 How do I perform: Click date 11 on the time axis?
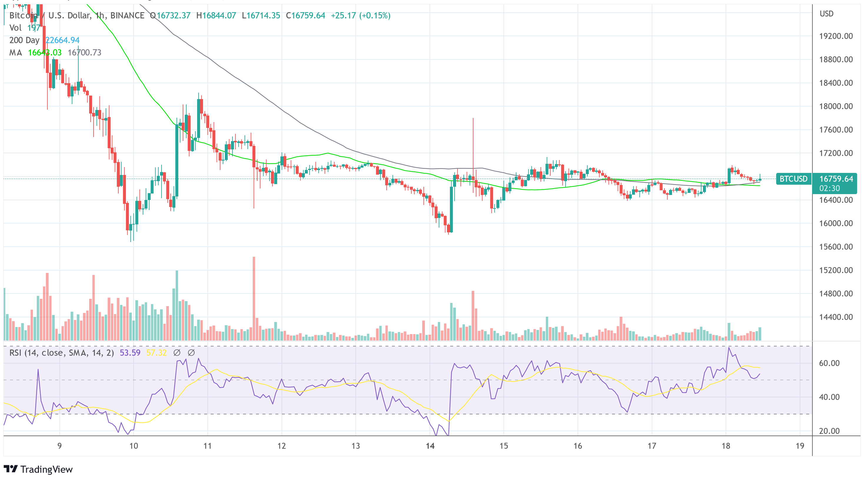[x=207, y=446]
